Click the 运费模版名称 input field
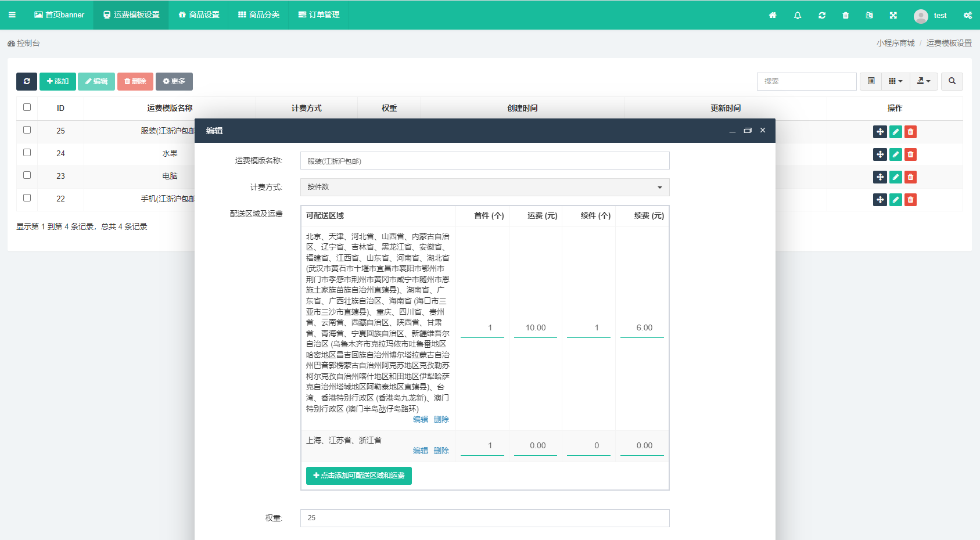This screenshot has width=980, height=540. 484,161
